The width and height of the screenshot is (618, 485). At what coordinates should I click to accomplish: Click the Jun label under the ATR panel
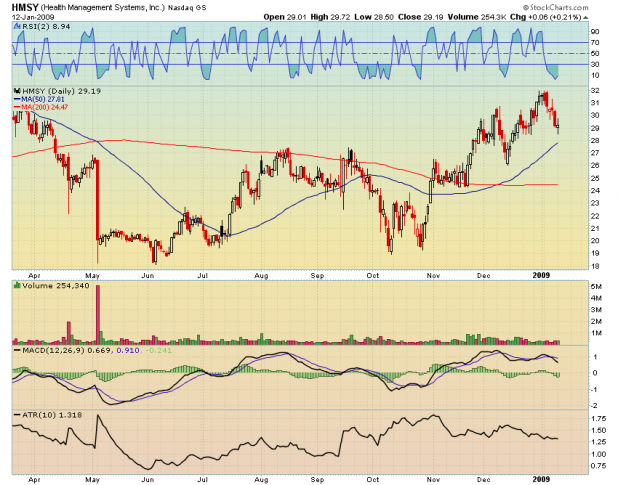tap(147, 480)
